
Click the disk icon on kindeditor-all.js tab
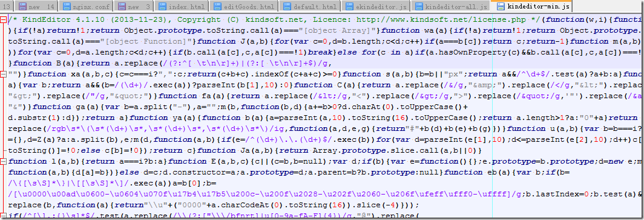419,7
